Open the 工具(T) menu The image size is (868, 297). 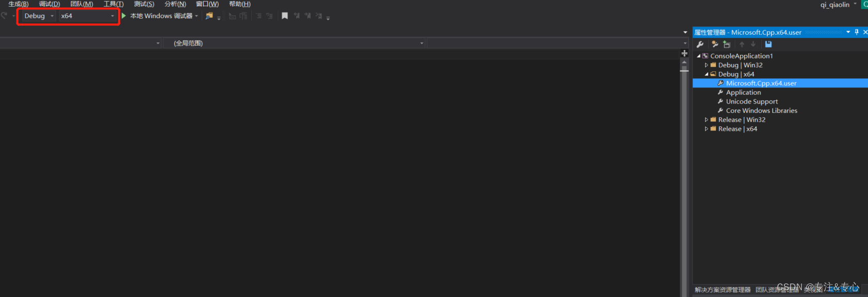(x=114, y=4)
